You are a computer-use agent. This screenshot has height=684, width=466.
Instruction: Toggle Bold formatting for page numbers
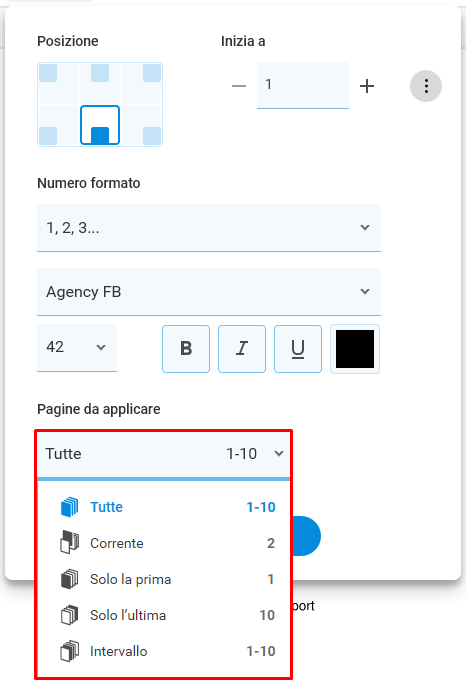[x=186, y=349]
